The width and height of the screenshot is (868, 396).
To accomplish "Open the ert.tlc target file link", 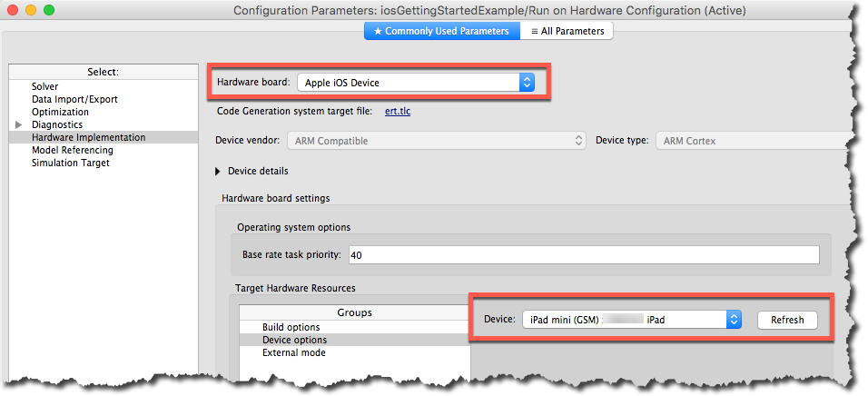I will [399, 111].
